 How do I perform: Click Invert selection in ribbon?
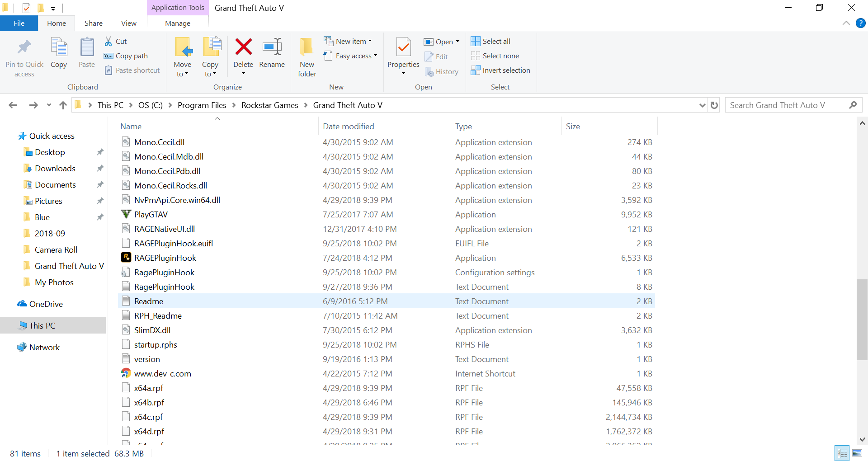click(500, 71)
